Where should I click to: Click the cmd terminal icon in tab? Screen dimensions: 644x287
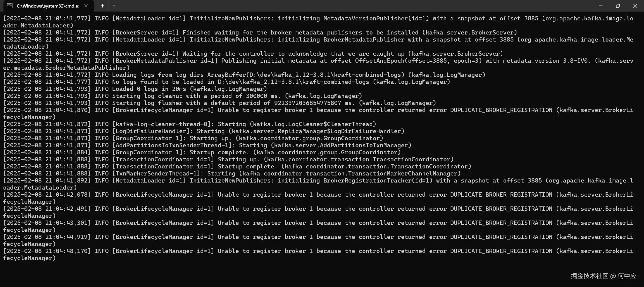pos(10,6)
